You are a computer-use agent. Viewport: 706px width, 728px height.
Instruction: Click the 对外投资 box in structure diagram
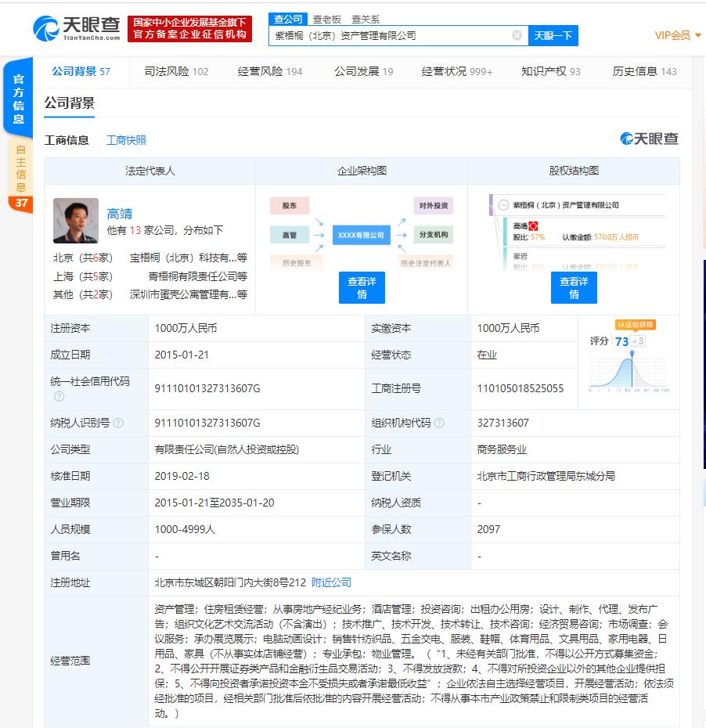pos(433,206)
